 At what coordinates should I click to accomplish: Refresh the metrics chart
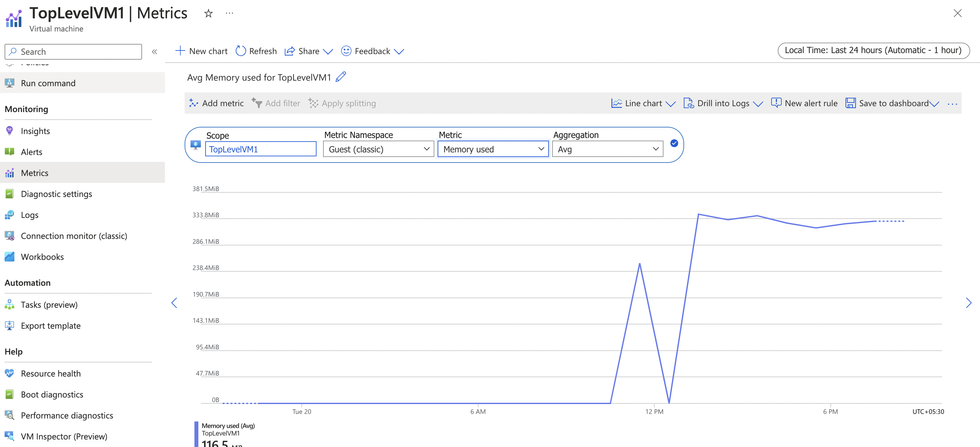[256, 51]
